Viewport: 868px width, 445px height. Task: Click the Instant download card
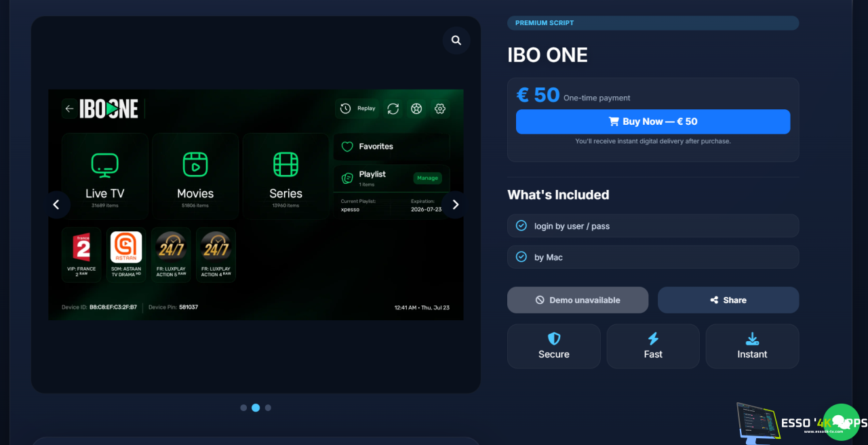point(752,346)
